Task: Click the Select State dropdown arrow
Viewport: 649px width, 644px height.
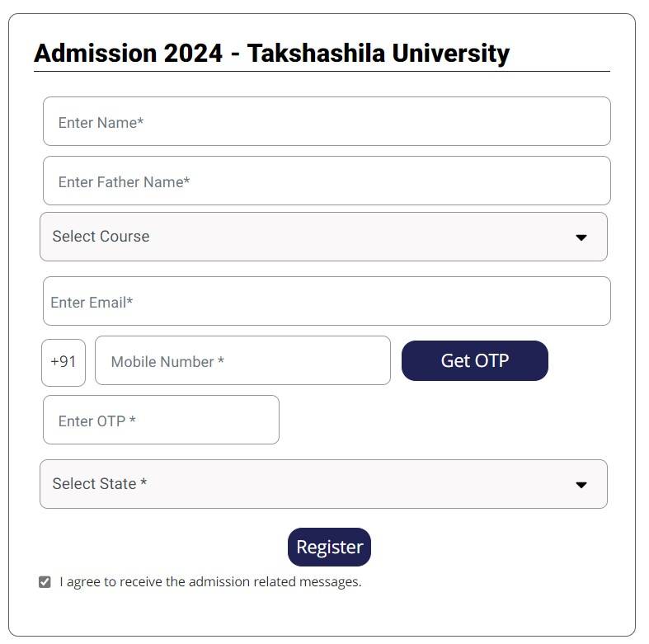Action: pyautogui.click(x=581, y=485)
